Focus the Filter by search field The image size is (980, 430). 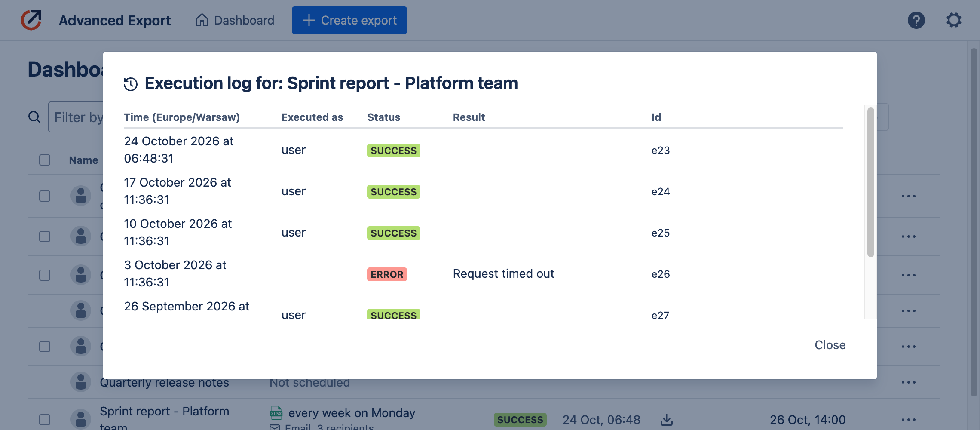click(x=77, y=117)
